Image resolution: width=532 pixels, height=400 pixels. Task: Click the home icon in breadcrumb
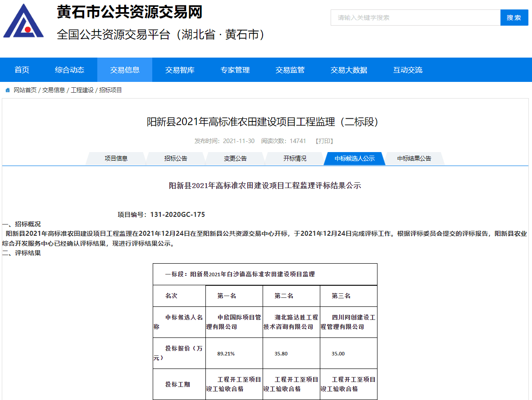coord(8,90)
